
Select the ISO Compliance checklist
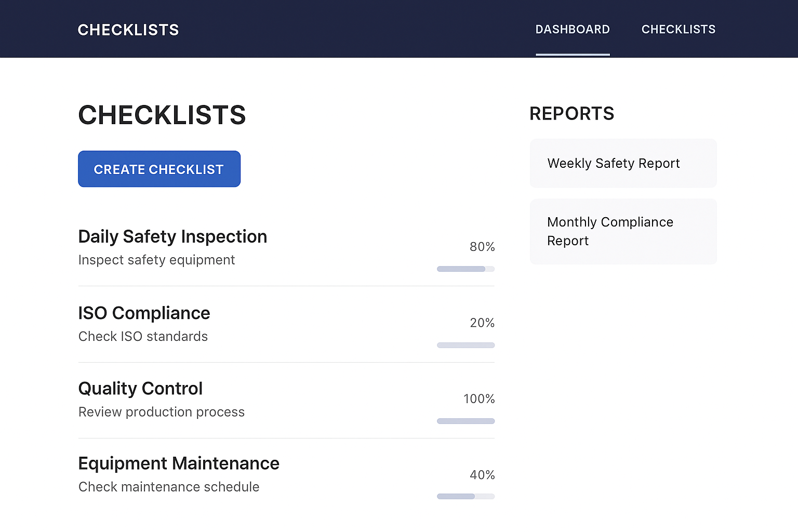(x=144, y=313)
